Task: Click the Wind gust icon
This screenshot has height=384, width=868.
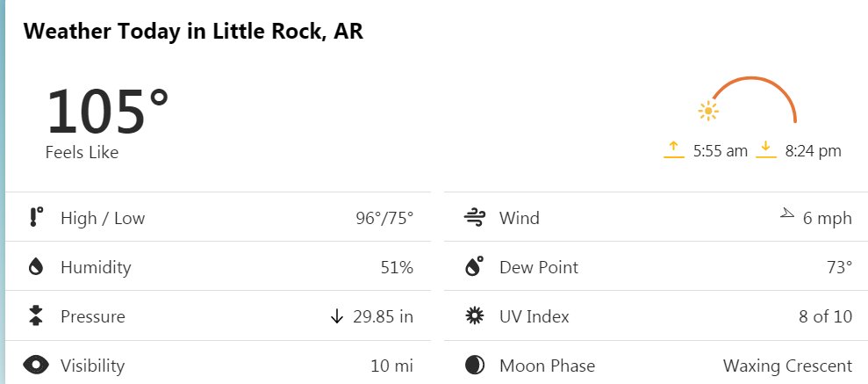Action: coord(475,217)
